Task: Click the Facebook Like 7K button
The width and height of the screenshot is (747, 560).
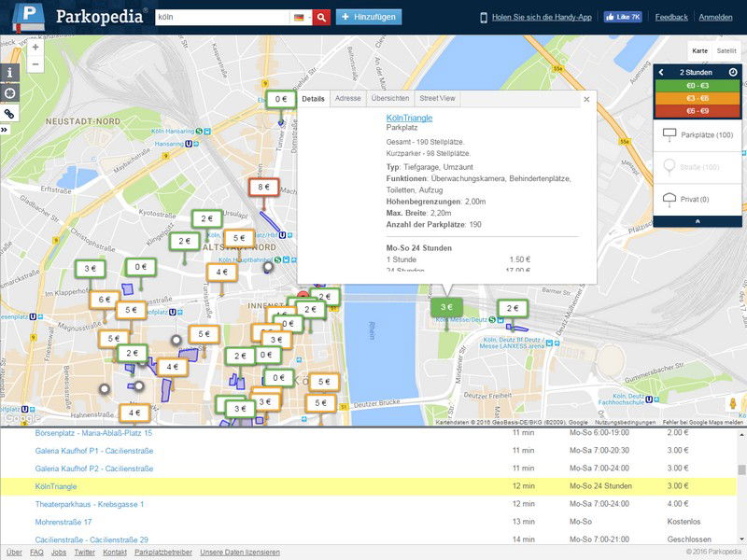Action: tap(623, 17)
